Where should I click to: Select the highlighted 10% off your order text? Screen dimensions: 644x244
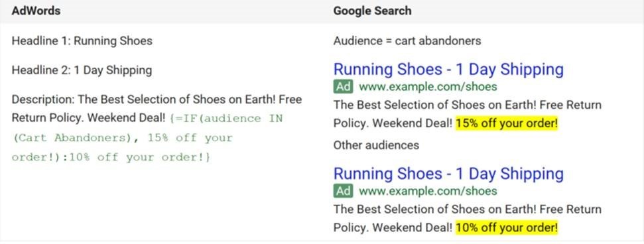click(507, 227)
